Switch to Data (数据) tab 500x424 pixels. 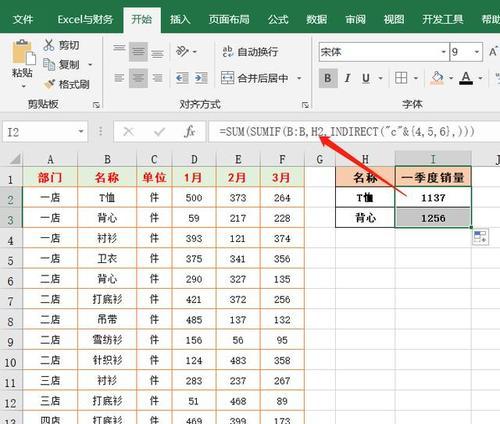click(317, 19)
